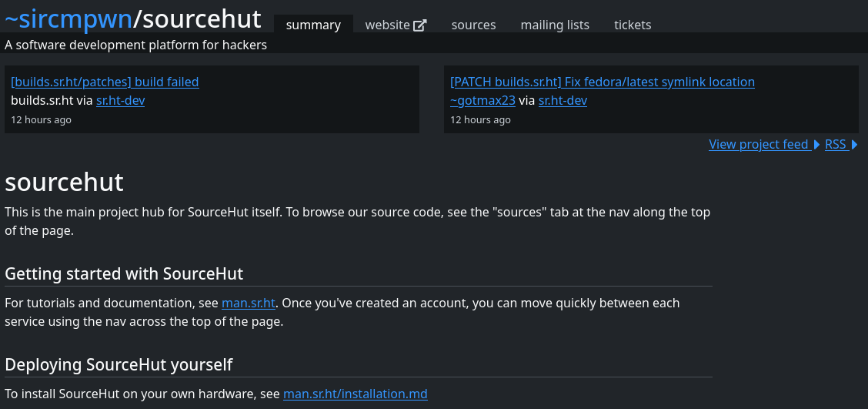The height and width of the screenshot is (409, 868).
Task: Visit the ~gotmax23 user profile
Action: pos(482,100)
